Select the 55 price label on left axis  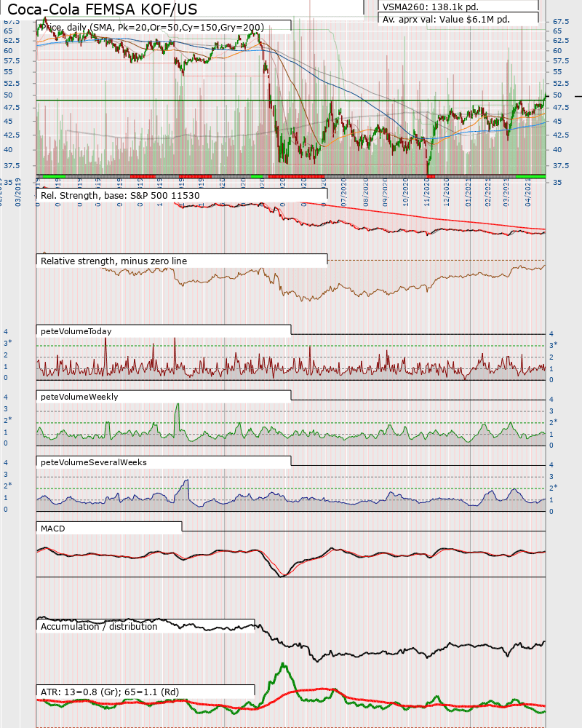[8, 71]
